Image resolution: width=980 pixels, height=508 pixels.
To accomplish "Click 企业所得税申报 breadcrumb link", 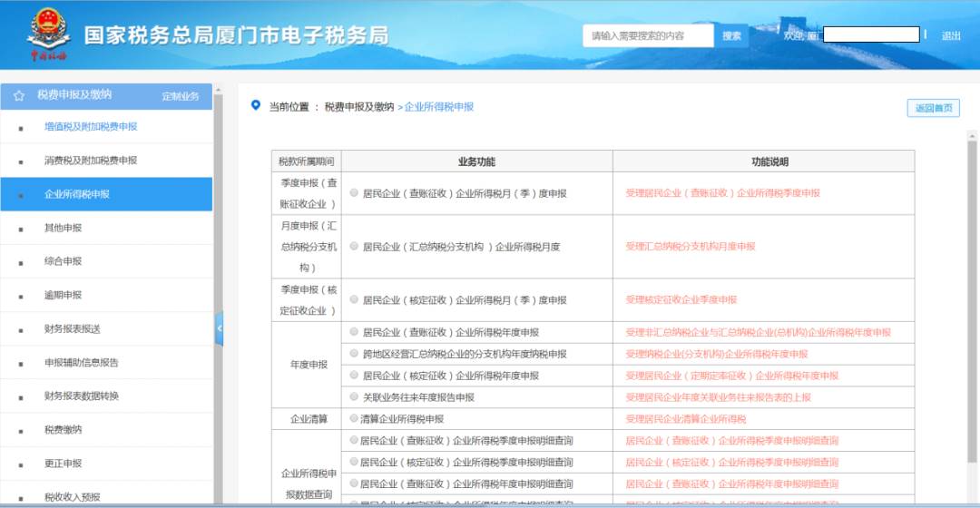I will tap(439, 107).
